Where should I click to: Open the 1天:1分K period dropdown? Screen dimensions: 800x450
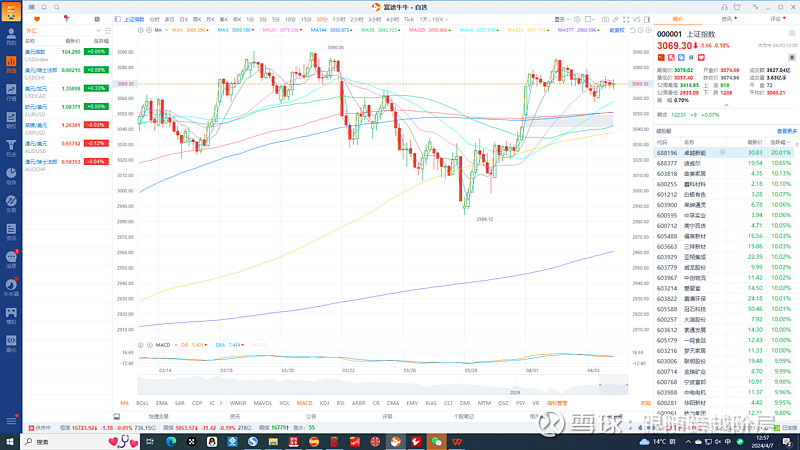433,19
